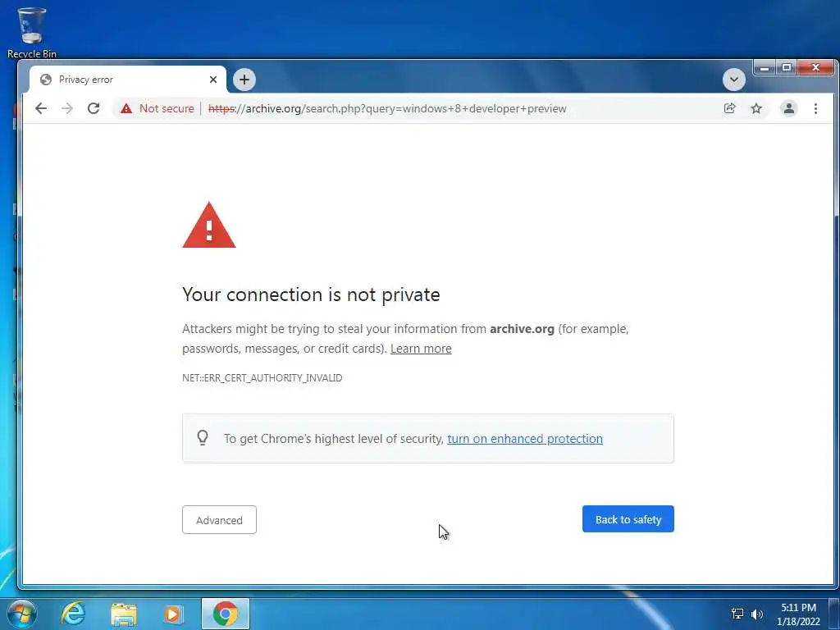840x630 pixels.
Task: Open the Learn more link
Action: point(421,349)
